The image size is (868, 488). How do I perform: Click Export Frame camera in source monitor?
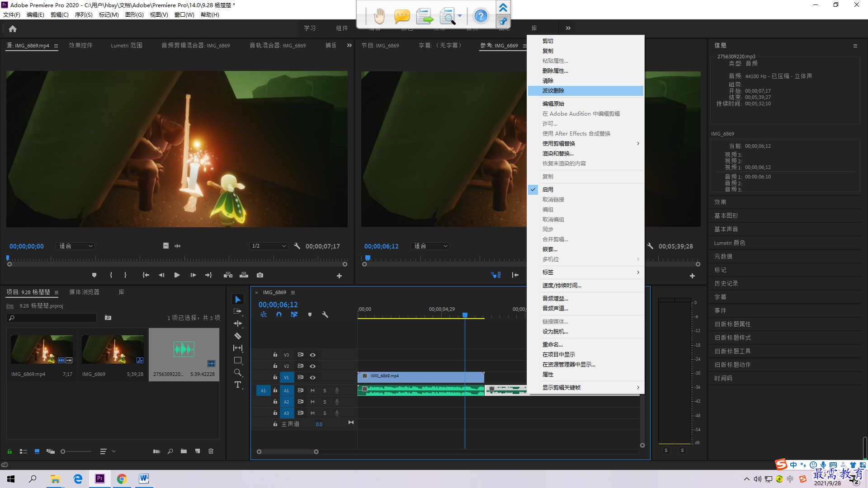pos(260,275)
